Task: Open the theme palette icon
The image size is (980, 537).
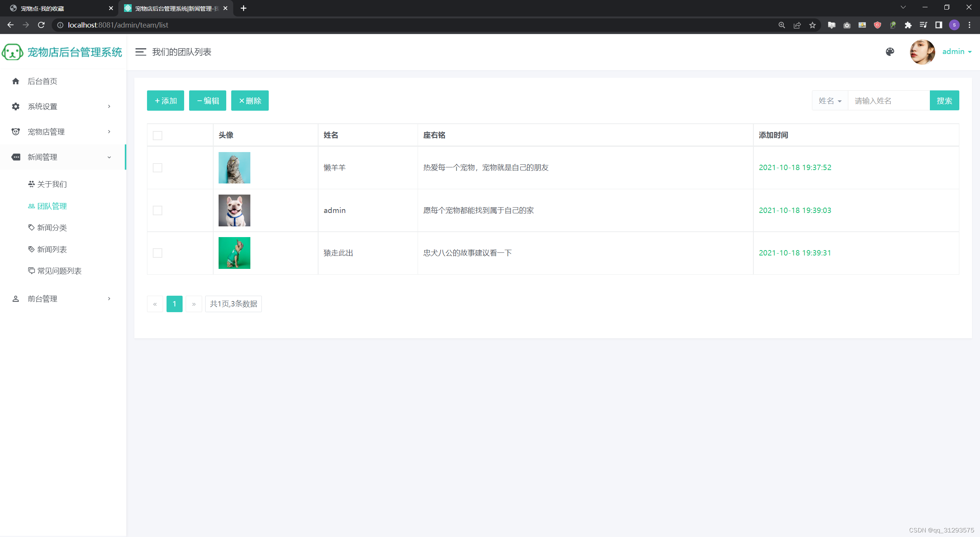Action: (890, 52)
